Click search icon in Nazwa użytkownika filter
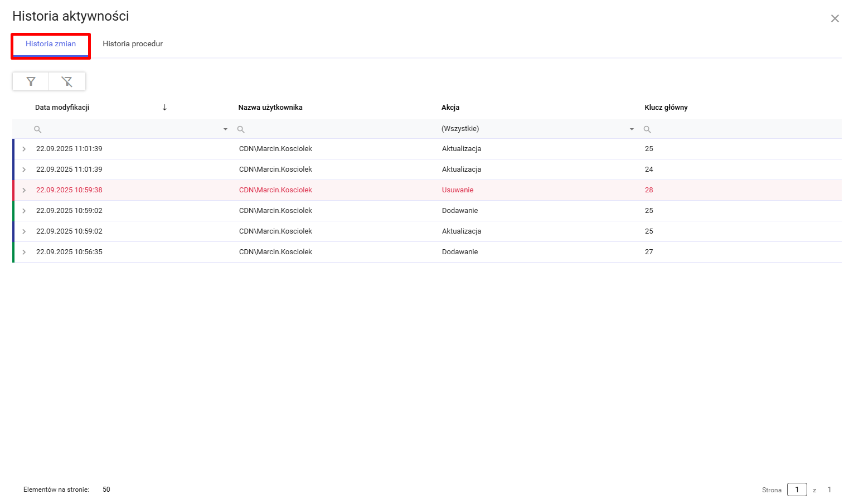The height and width of the screenshot is (504, 854). coord(241,129)
